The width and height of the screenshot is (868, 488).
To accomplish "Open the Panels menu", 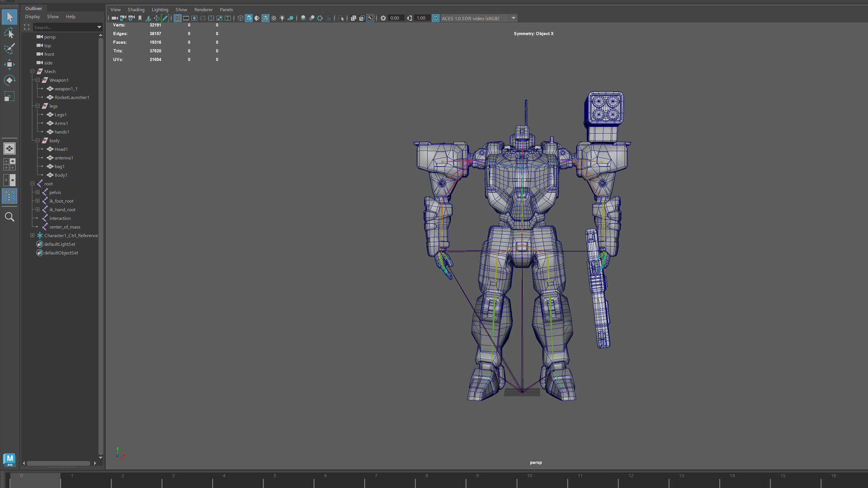I will click(x=226, y=9).
